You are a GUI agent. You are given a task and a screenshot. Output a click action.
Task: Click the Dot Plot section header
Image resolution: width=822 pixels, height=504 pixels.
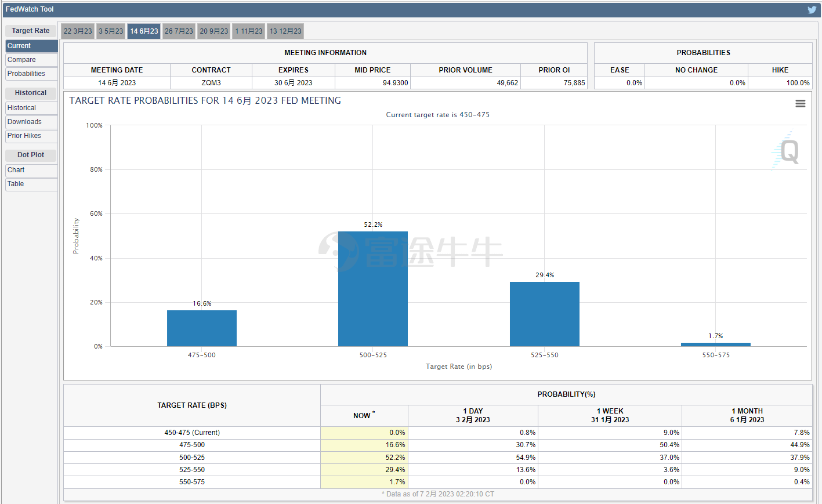point(31,155)
